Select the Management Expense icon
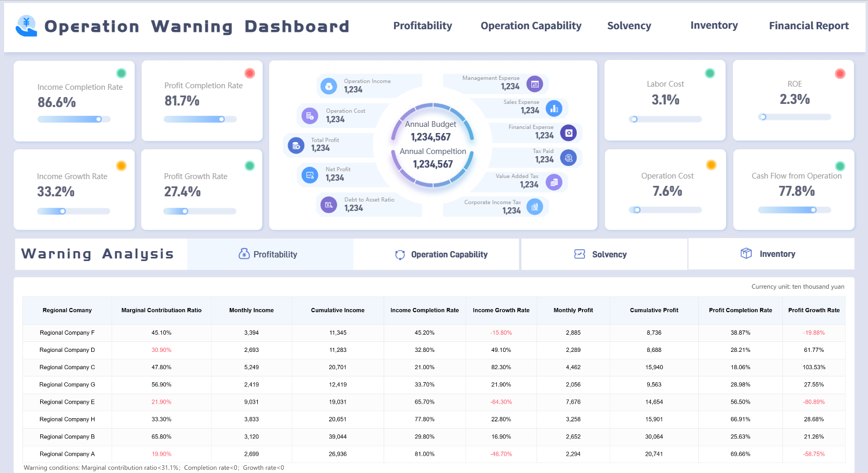 (536, 84)
